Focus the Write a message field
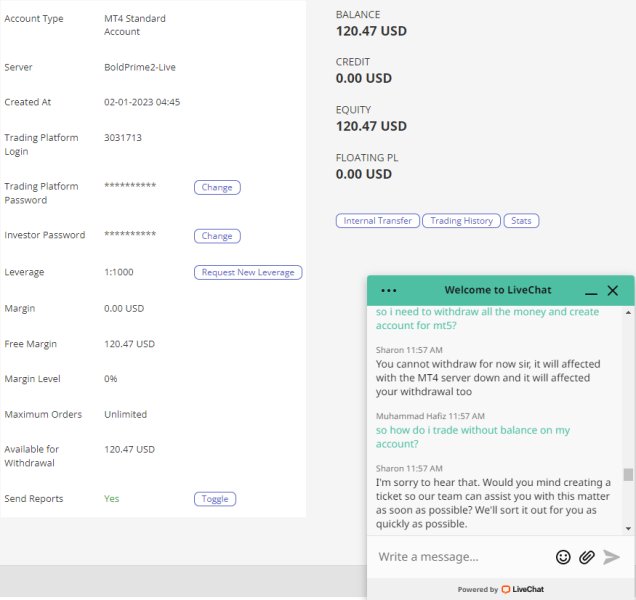 (462, 557)
